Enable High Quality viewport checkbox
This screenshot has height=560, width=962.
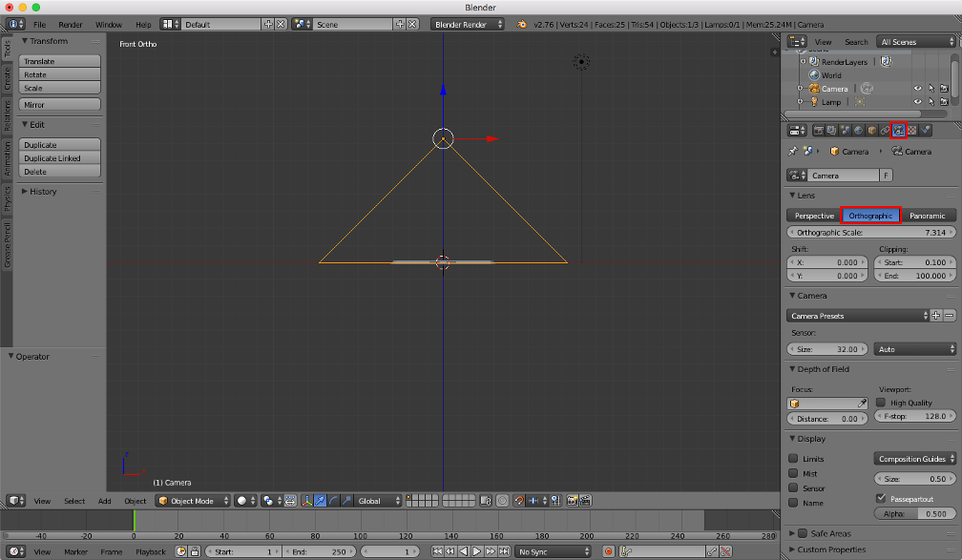point(881,403)
